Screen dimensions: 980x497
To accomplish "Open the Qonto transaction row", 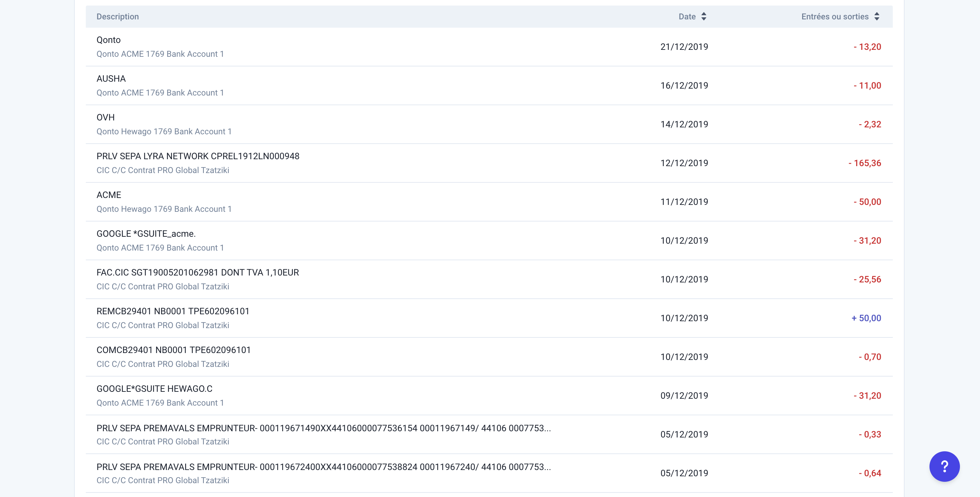I will coord(489,47).
